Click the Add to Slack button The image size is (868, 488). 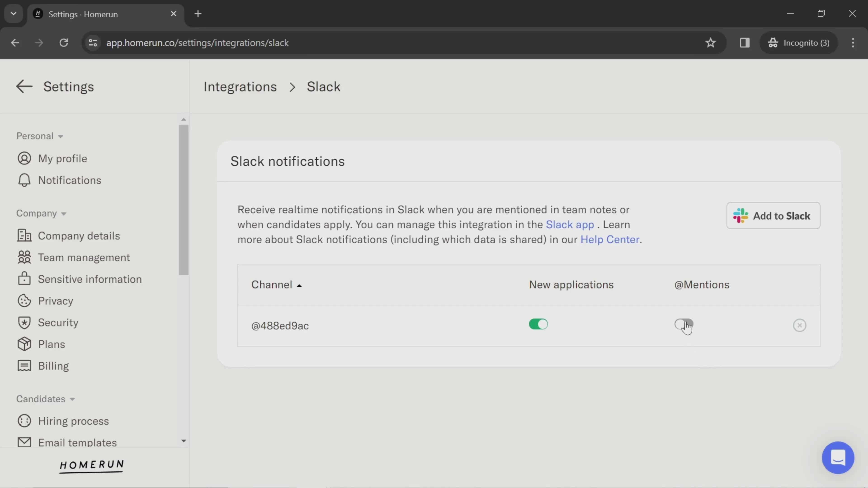click(x=773, y=216)
